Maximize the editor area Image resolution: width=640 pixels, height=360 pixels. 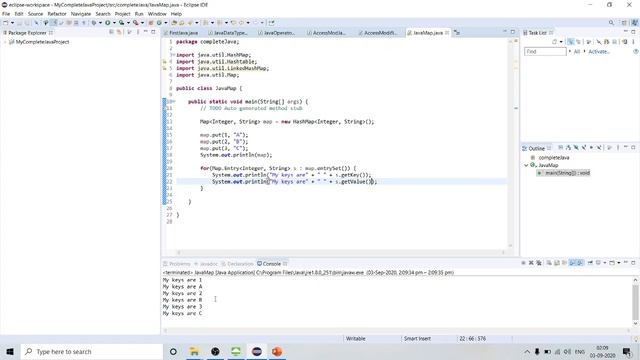pyautogui.click(x=513, y=32)
